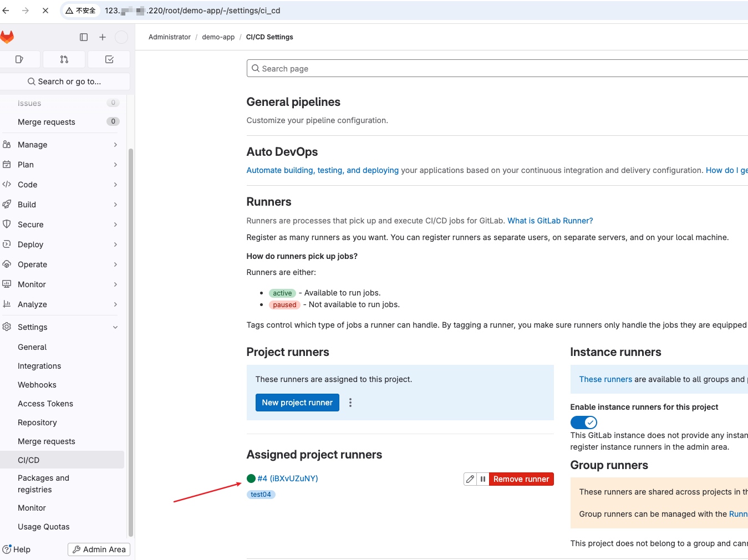Click the Operate section icon
The image size is (748, 560).
point(7,264)
